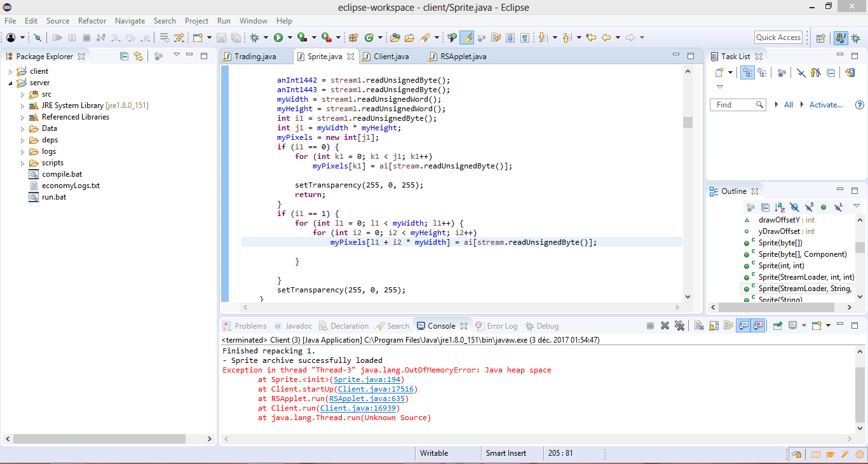Click Collapse All in Package Explorer
This screenshot has width=868, height=464.
[124, 56]
